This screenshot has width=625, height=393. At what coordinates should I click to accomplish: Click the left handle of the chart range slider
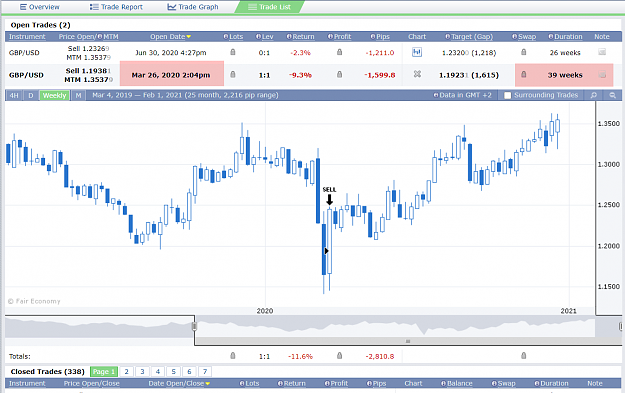pos(195,326)
